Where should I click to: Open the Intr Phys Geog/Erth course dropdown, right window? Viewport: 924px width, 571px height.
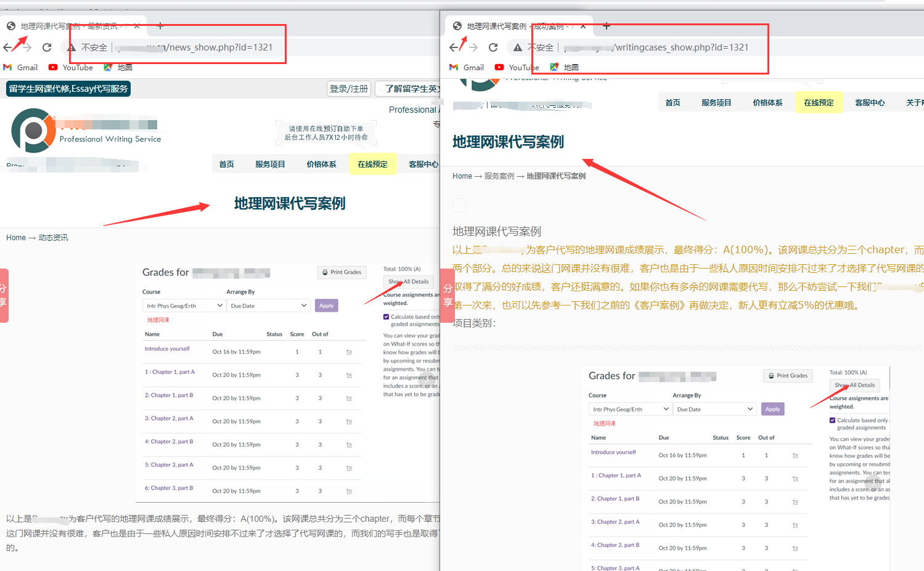631,409
